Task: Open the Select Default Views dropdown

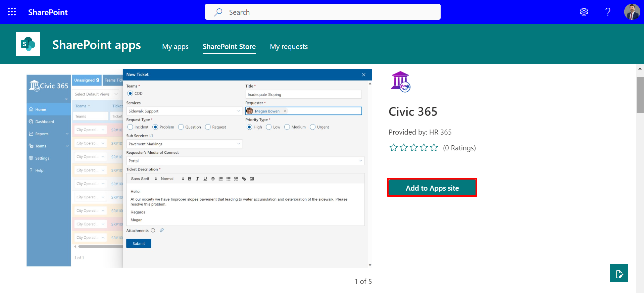Action: coord(96,94)
